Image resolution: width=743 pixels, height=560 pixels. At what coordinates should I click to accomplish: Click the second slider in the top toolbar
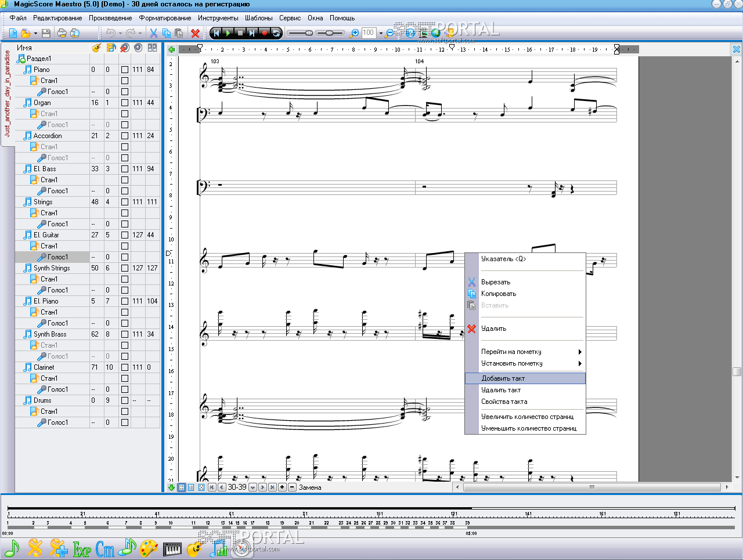click(330, 33)
